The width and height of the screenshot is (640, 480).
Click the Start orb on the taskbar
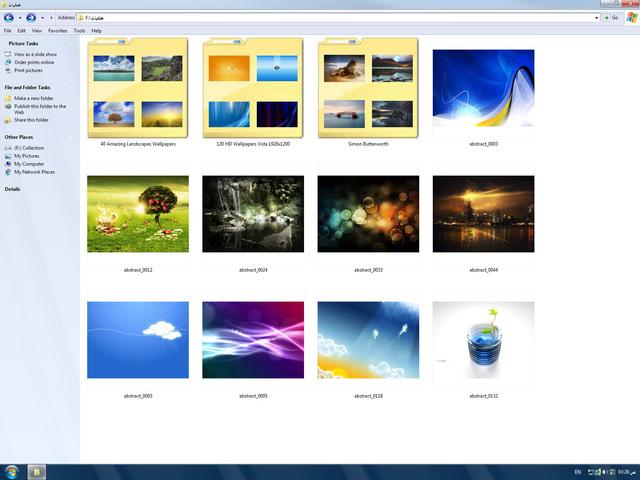click(11, 472)
